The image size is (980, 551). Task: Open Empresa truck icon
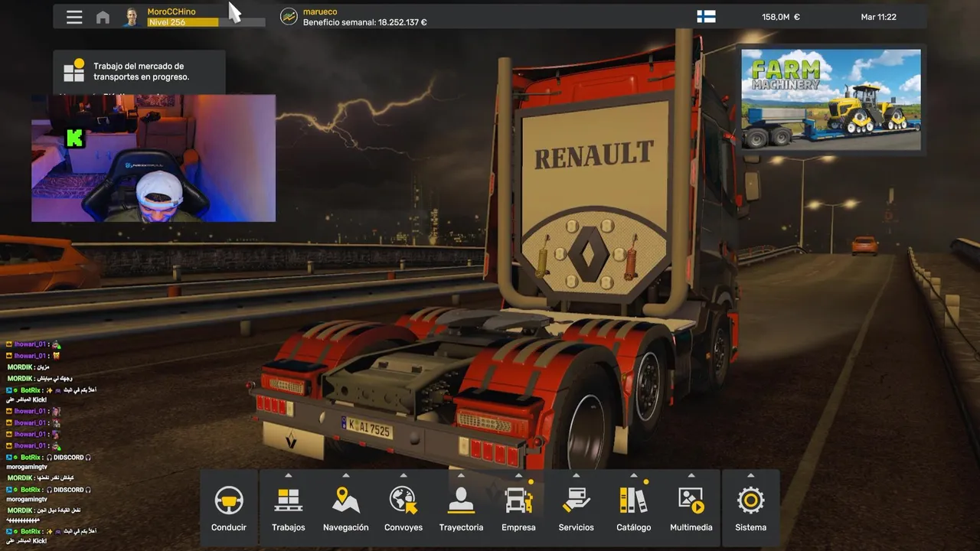click(x=519, y=500)
